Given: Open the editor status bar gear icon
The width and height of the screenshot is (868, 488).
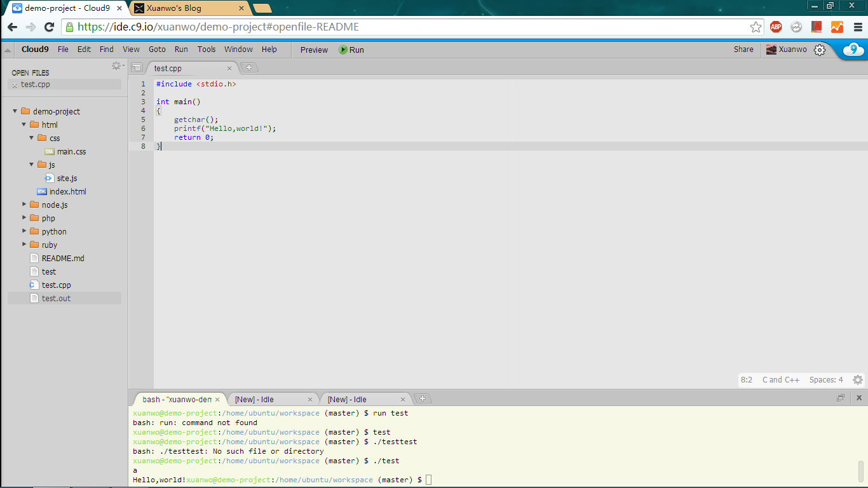Looking at the screenshot, I should [857, 380].
